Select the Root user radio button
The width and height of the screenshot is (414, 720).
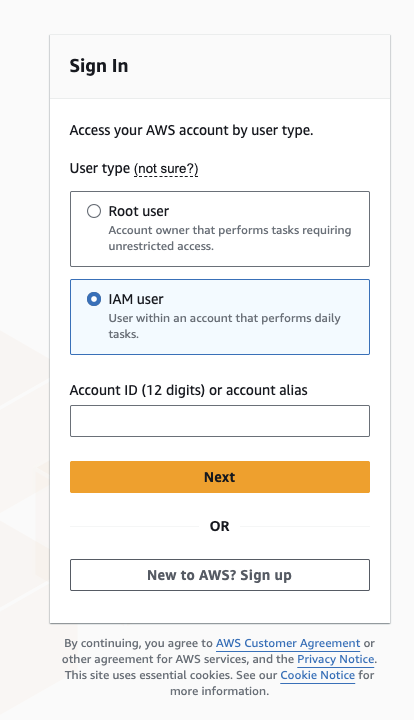click(x=94, y=211)
